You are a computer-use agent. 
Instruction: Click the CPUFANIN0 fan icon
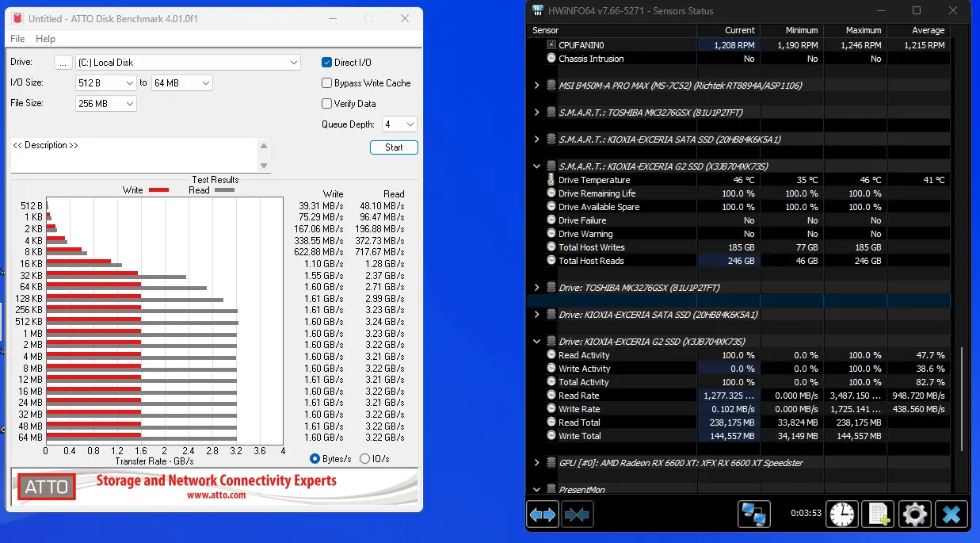click(x=551, y=45)
